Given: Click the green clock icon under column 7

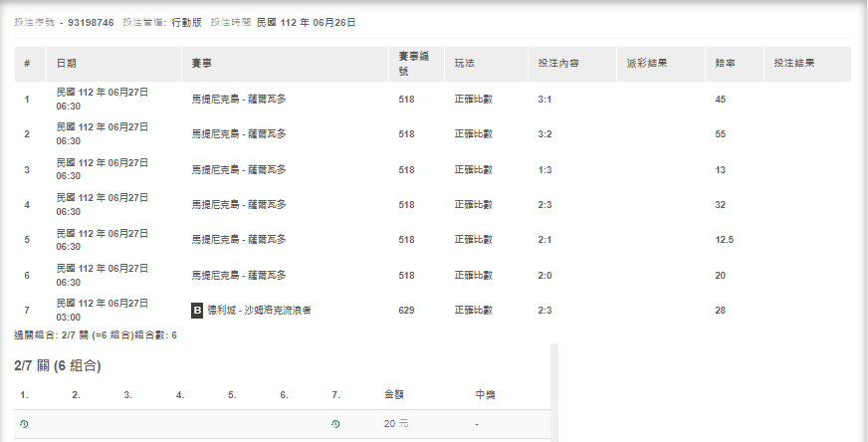Looking at the screenshot, I should point(335,424).
